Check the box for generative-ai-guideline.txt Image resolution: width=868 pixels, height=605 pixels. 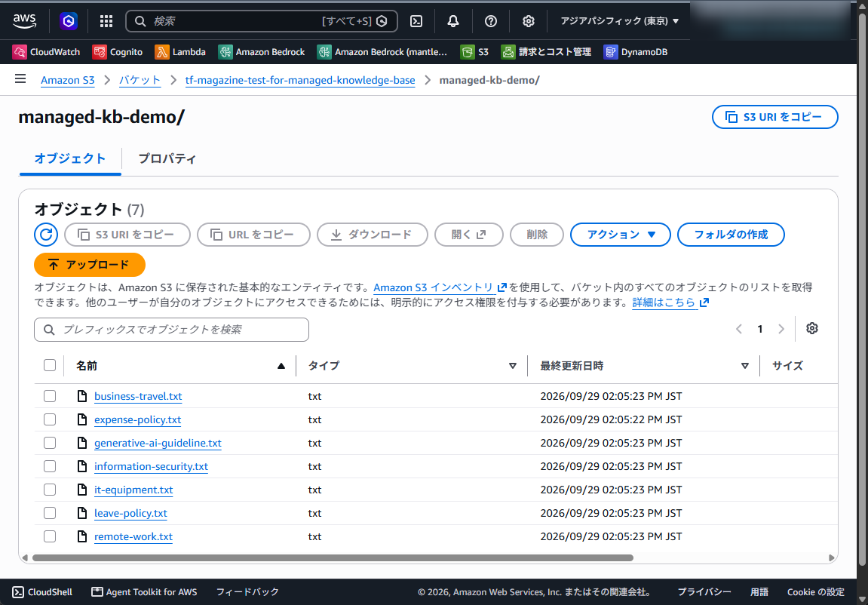(x=50, y=443)
